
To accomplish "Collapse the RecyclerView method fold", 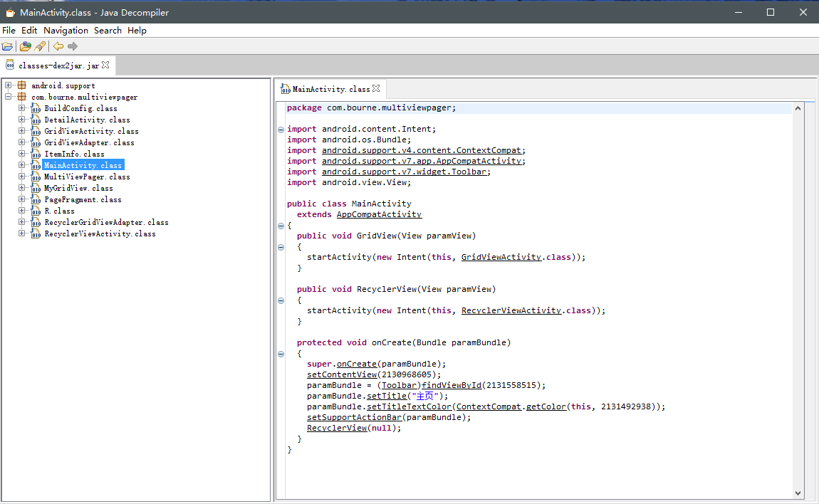I will click(281, 300).
